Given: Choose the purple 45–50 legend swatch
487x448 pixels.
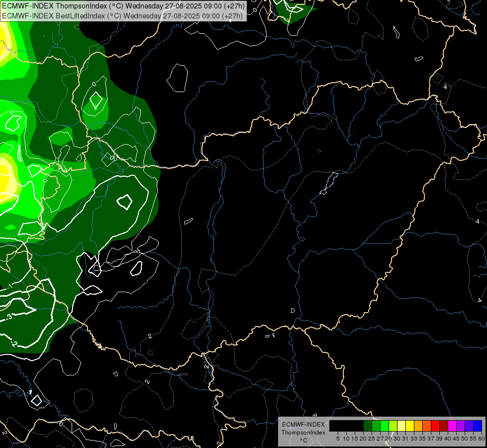Looking at the screenshot, I should (x=461, y=426).
